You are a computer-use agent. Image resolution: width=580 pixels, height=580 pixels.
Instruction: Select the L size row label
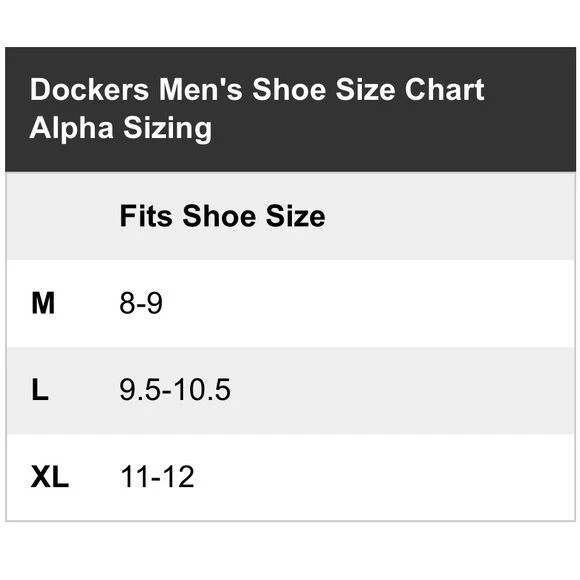pos(40,390)
